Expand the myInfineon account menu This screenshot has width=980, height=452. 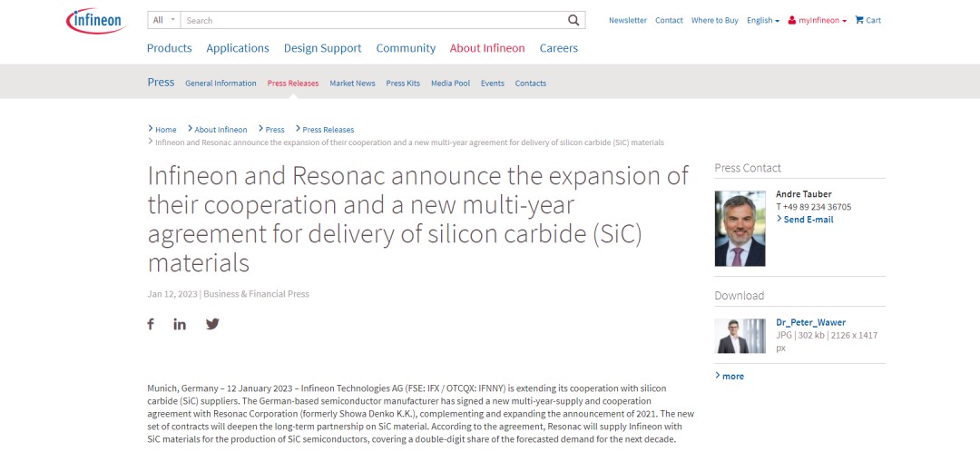(818, 20)
